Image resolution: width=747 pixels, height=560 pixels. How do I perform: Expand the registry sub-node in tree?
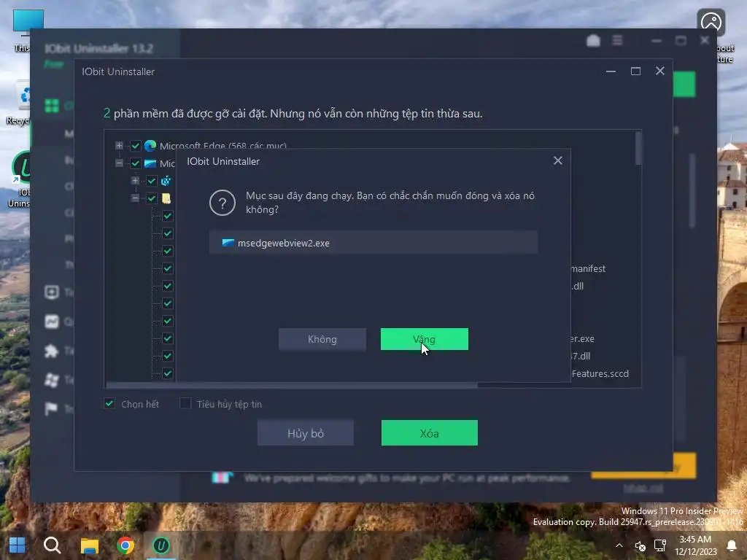pyautogui.click(x=135, y=181)
